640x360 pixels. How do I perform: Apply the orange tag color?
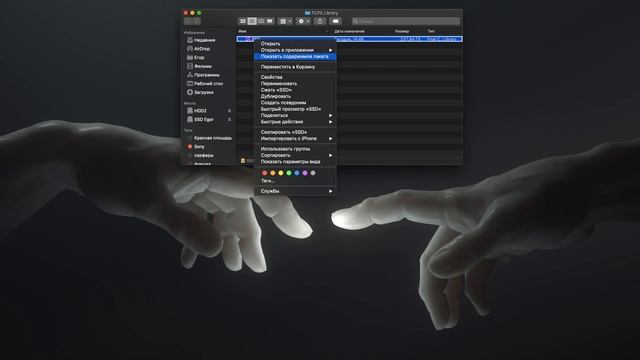pyautogui.click(x=273, y=173)
